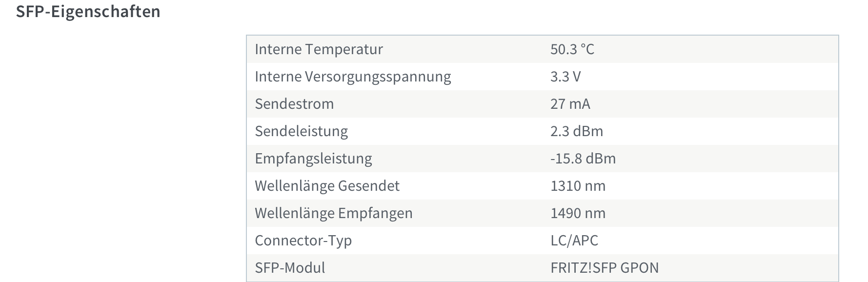This screenshot has width=868, height=282.
Task: Click the LC/APC connector value
Action: pos(574,241)
